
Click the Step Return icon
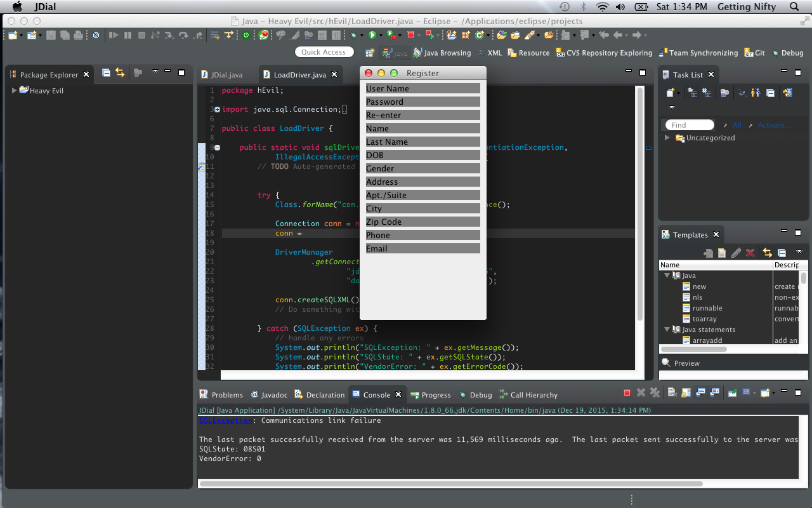[198, 35]
